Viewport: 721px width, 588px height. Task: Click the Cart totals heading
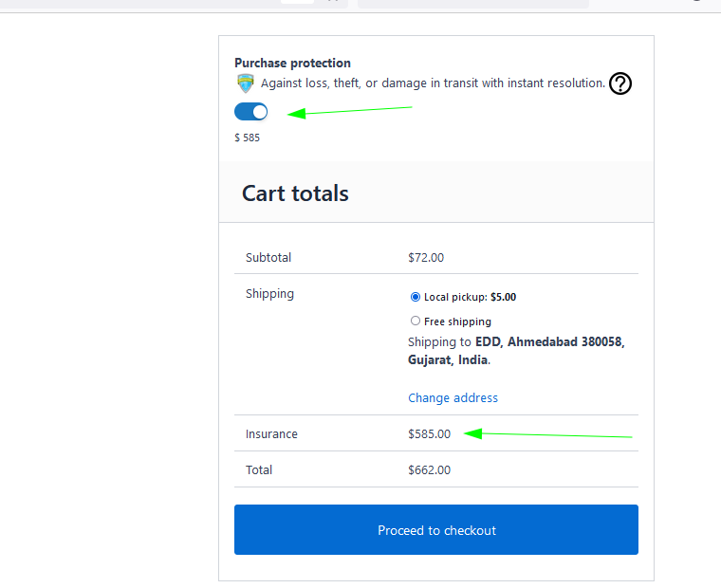point(295,193)
